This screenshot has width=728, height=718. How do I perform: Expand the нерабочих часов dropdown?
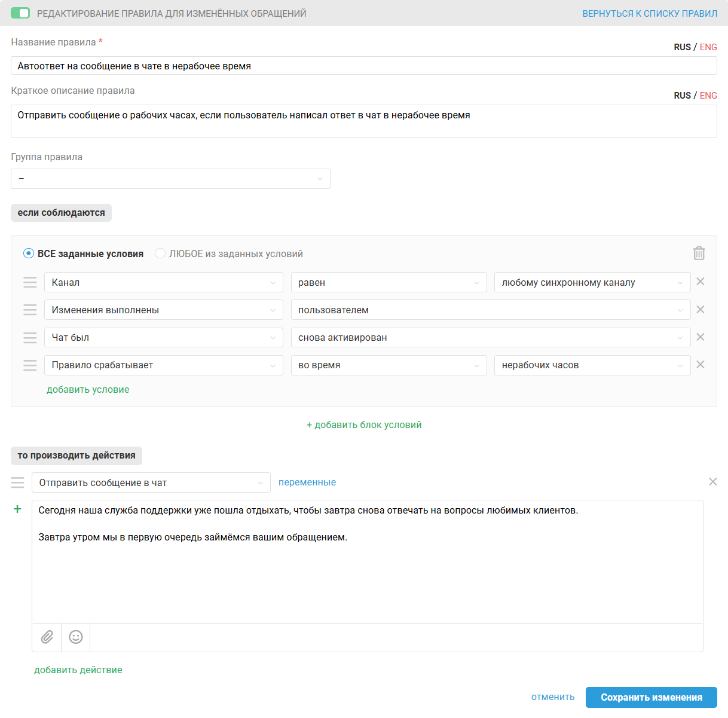tap(592, 365)
